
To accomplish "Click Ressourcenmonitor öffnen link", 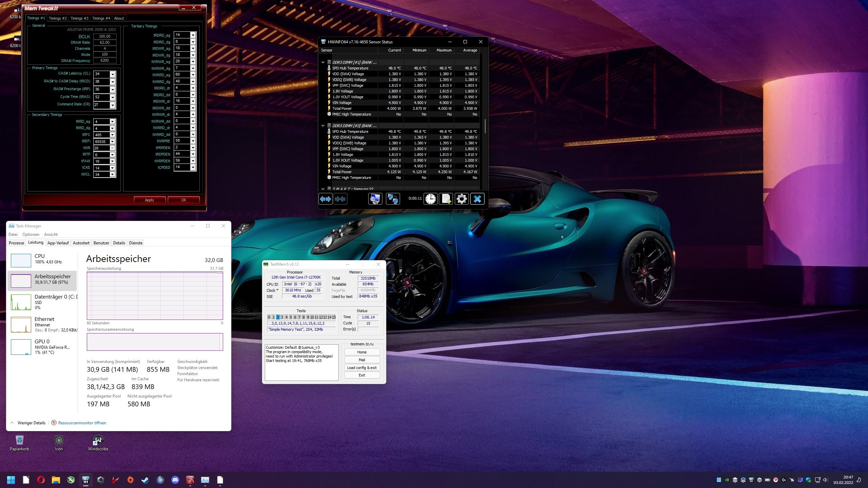I will point(82,423).
